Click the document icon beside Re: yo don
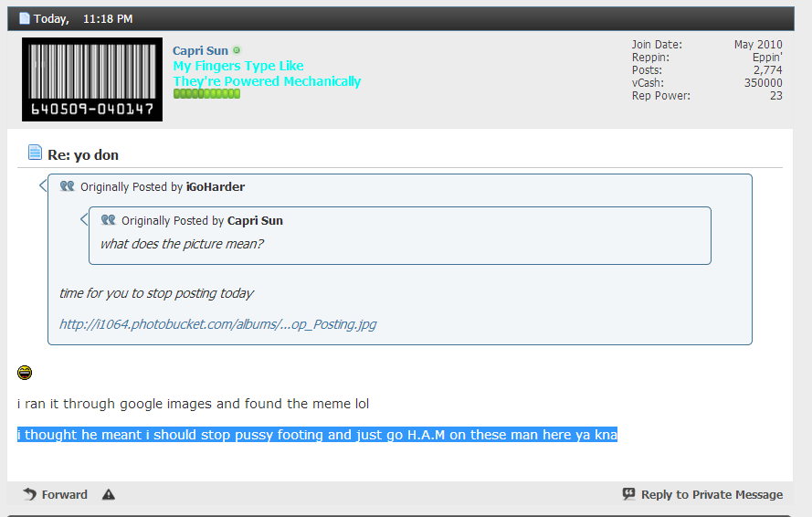812x517 pixels. pyautogui.click(x=35, y=153)
